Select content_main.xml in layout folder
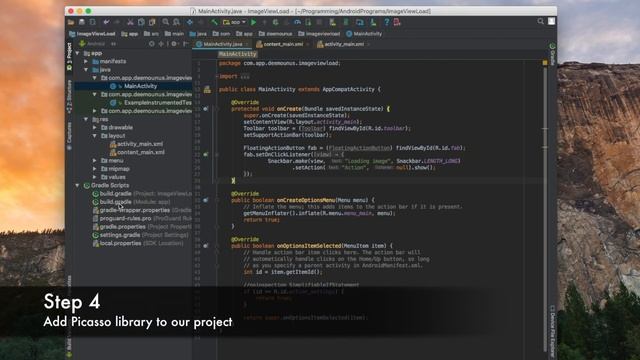 tap(137, 152)
